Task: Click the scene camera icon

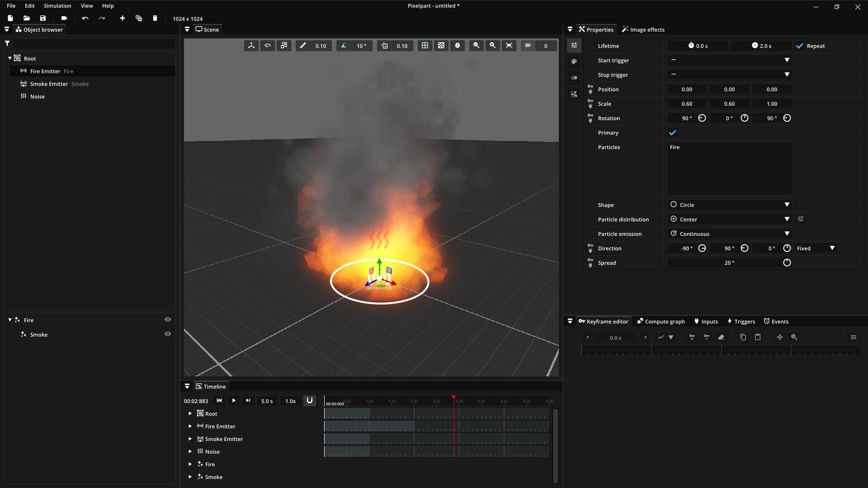Action: coord(528,46)
